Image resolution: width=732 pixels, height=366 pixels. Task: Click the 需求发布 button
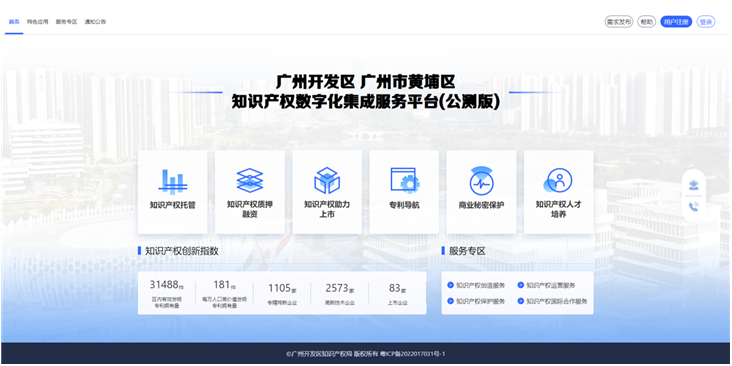click(x=619, y=21)
